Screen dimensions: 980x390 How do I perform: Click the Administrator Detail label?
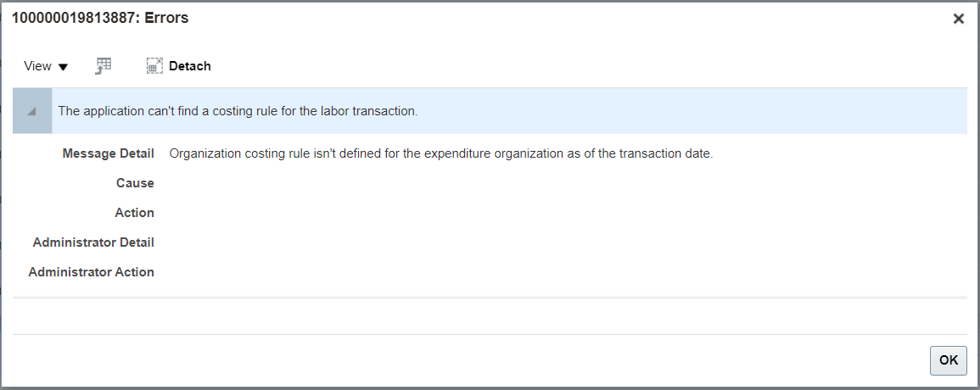[93, 242]
